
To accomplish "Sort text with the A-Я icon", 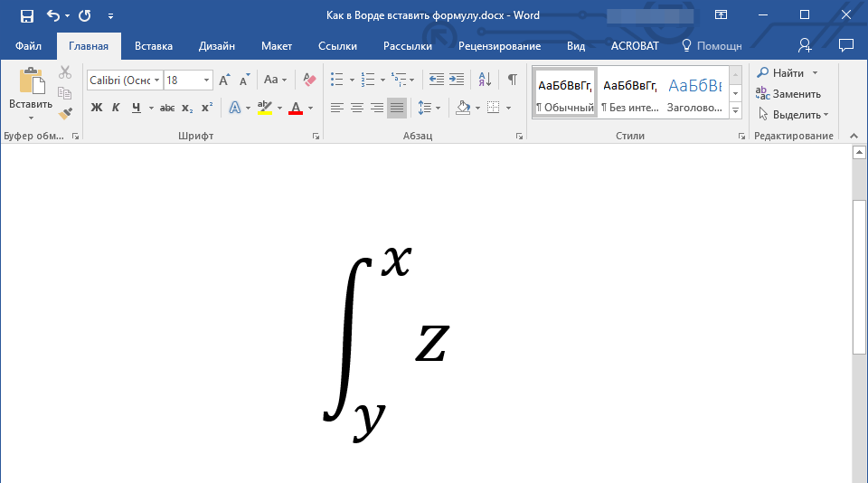I will (x=485, y=80).
